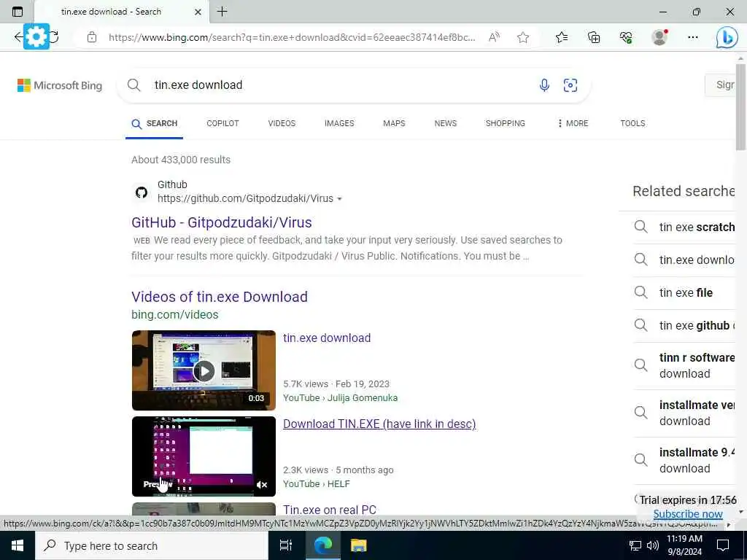Switch to the MAPS tab
Viewport: 747px width, 560px height.
pos(394,123)
